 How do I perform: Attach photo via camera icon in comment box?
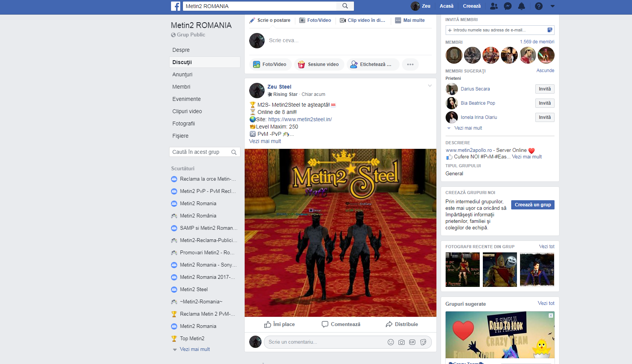[x=402, y=342]
